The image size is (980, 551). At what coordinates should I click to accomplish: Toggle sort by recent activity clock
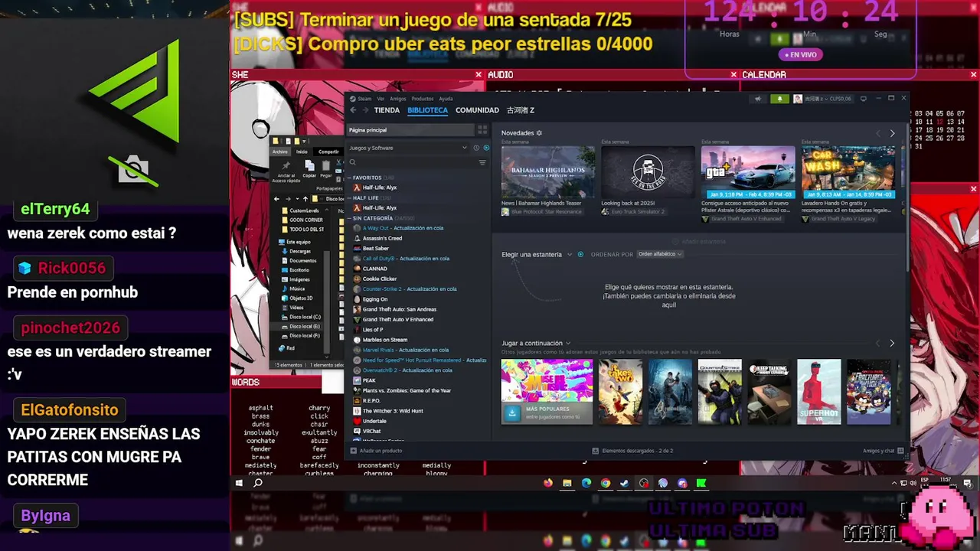476,148
